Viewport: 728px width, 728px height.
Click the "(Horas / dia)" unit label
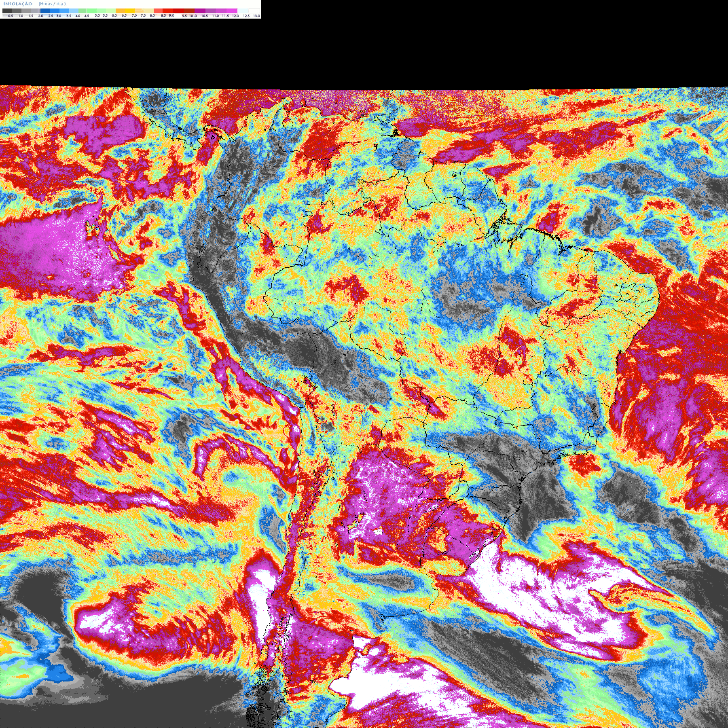pyautogui.click(x=52, y=4)
